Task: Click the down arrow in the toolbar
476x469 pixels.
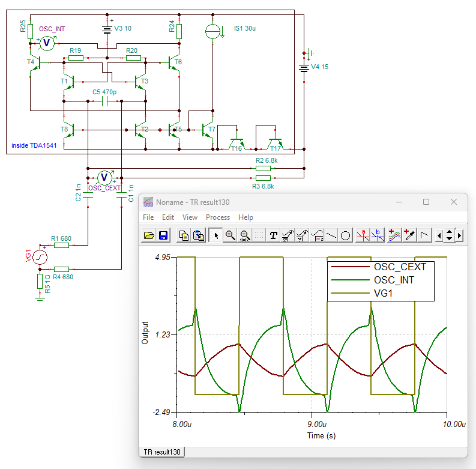Action: coord(449,239)
